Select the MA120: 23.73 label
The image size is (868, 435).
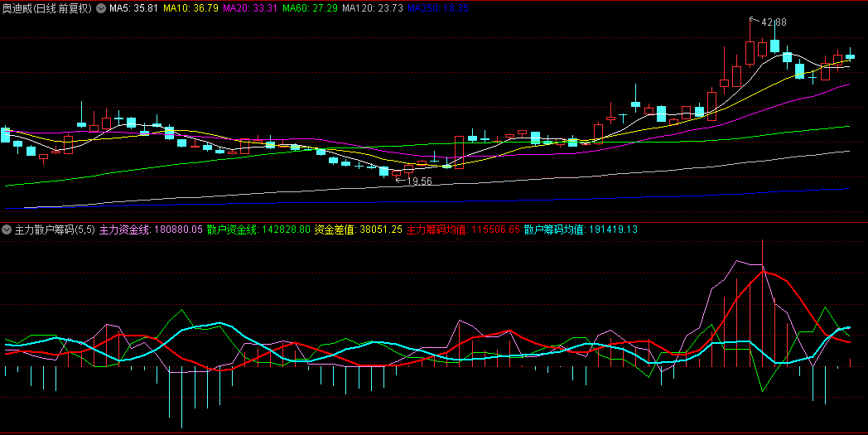(x=373, y=8)
